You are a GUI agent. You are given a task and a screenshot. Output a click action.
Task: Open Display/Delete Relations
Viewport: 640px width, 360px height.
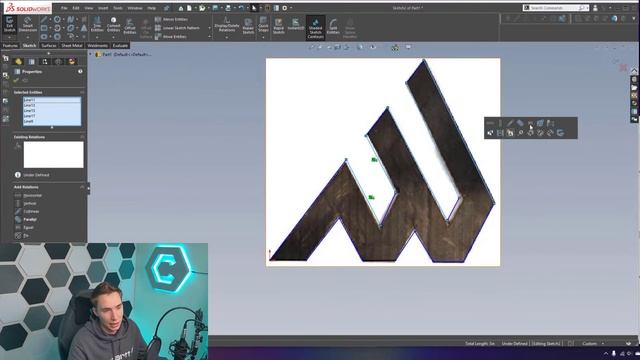pyautogui.click(x=227, y=24)
